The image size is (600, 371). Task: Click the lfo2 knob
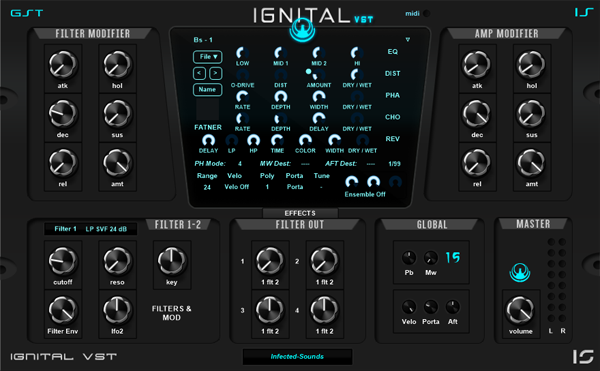(x=117, y=310)
